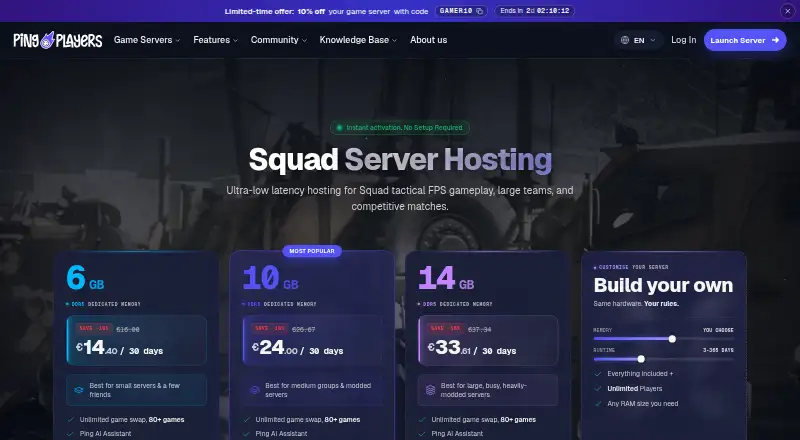The width and height of the screenshot is (800, 440).
Task: Click the GAMER10 code badge
Action: click(461, 11)
